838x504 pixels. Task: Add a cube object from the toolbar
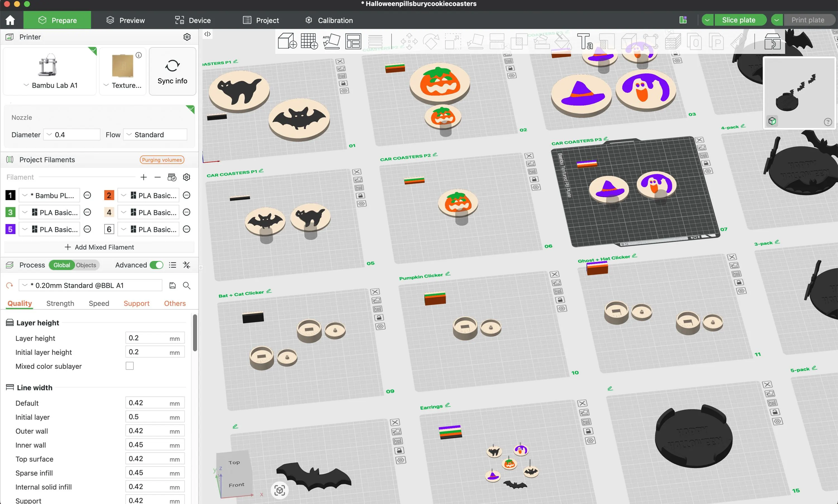pyautogui.click(x=287, y=41)
